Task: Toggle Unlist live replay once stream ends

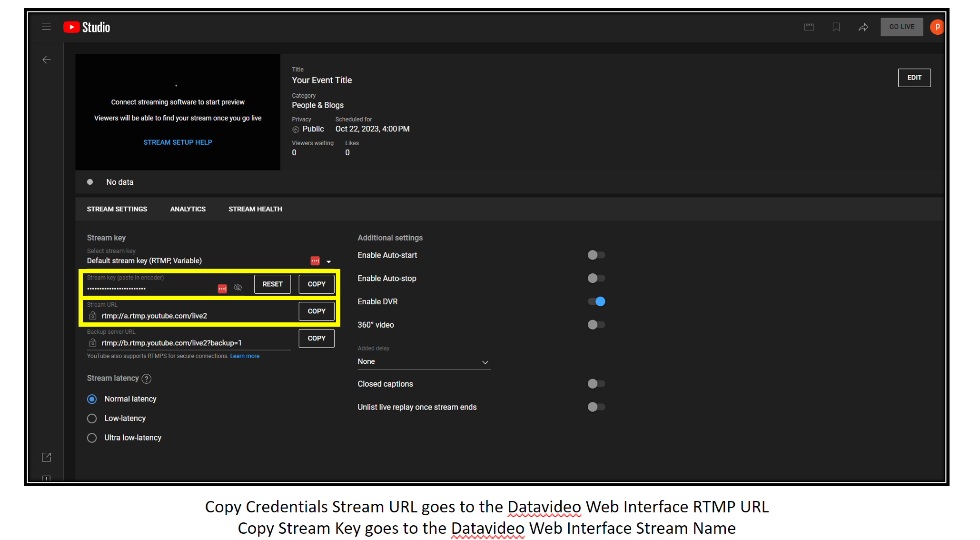Action: (x=596, y=407)
